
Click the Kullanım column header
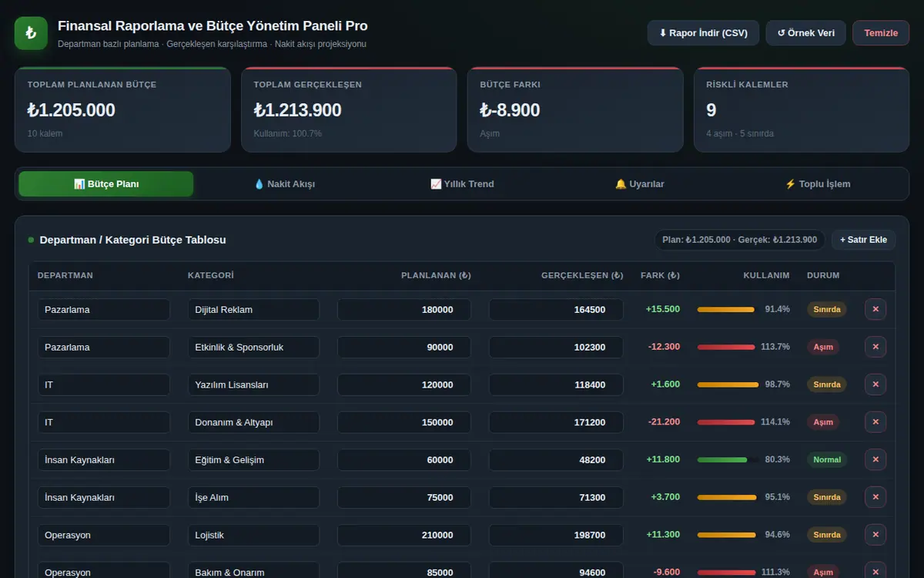click(766, 275)
